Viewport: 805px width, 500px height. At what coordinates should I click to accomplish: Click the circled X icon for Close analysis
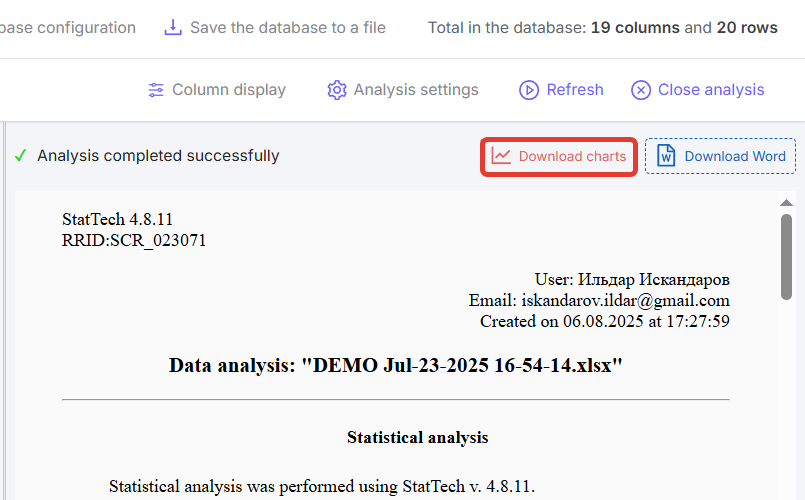tap(641, 90)
